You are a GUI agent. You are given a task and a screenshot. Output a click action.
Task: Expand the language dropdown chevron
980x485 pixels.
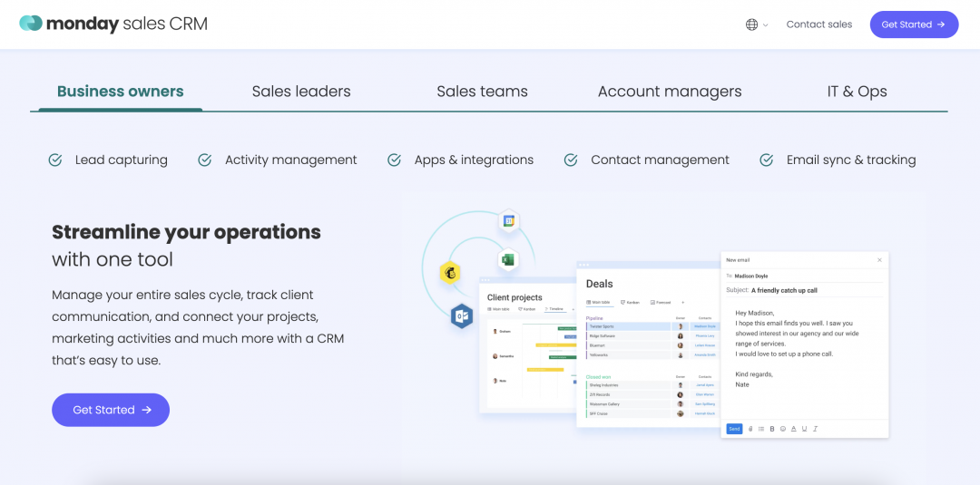point(766,25)
